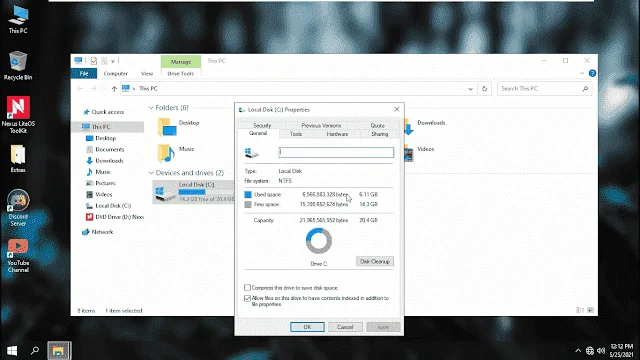The width and height of the screenshot is (640, 360).
Task: Click Properties quick access toolbar icon
Action: [93, 61]
